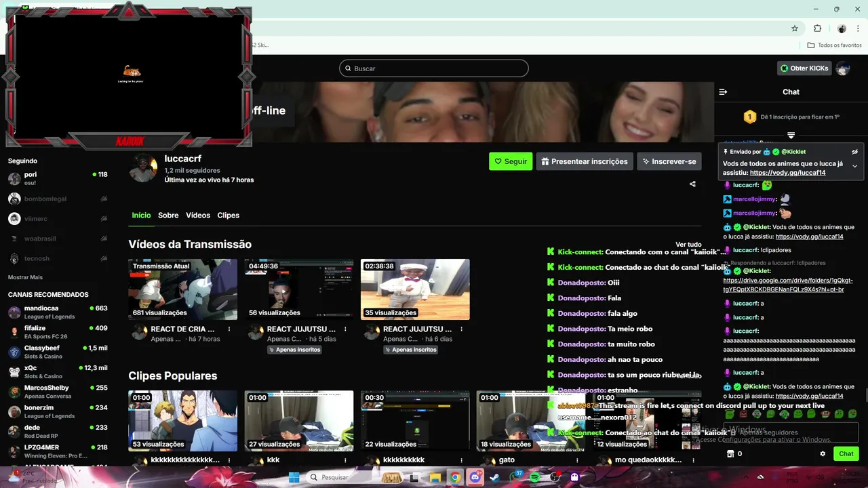Open options menu of the 'gato' clip
868x488 pixels.
click(577, 460)
